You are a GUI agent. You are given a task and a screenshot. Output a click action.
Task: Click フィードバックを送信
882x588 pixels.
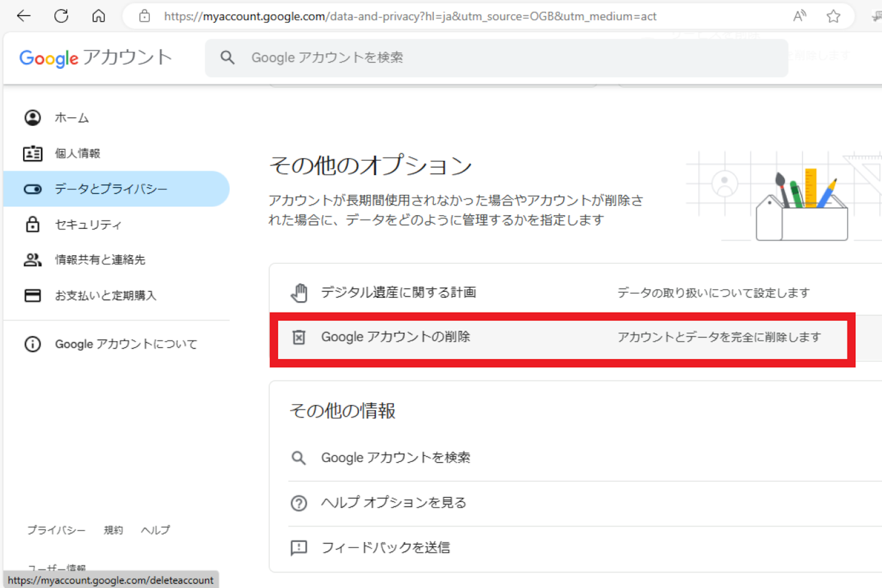[x=385, y=548]
